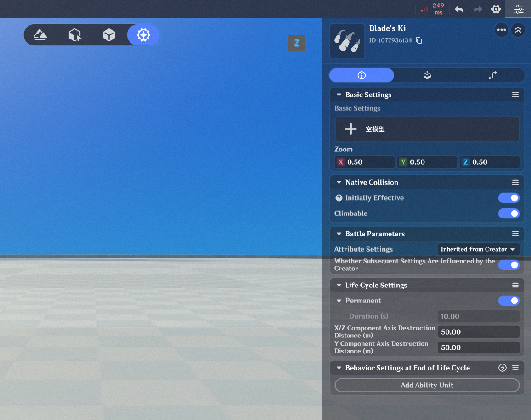The image size is (531, 420).
Task: Click the undo arrow
Action: click(459, 9)
